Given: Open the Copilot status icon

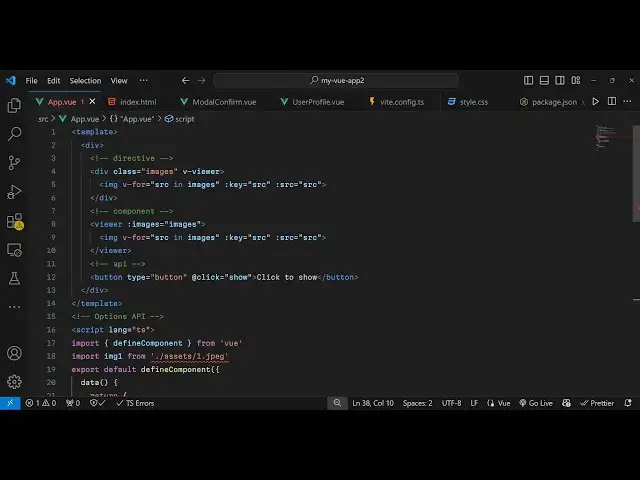Looking at the screenshot, I should click(x=566, y=403).
